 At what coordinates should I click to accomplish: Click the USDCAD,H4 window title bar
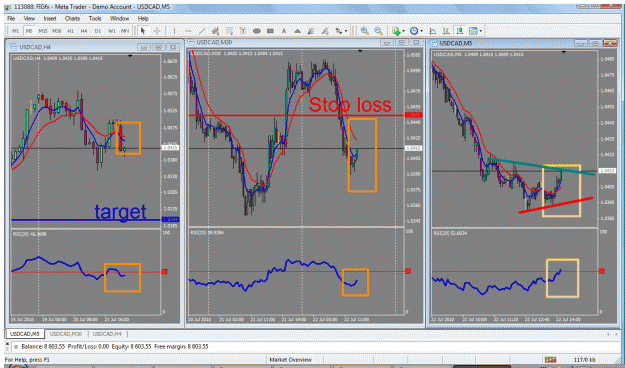pyautogui.click(x=94, y=47)
